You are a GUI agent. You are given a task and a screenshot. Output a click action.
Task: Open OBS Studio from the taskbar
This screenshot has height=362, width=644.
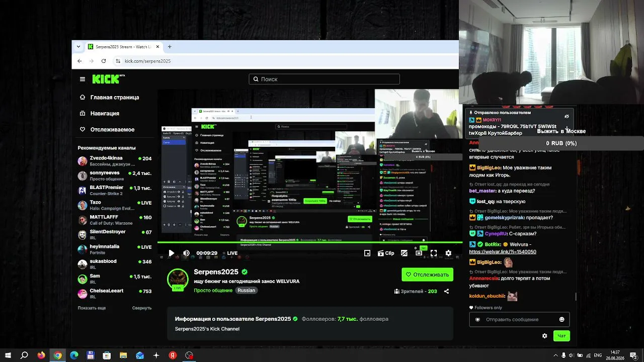(189, 355)
